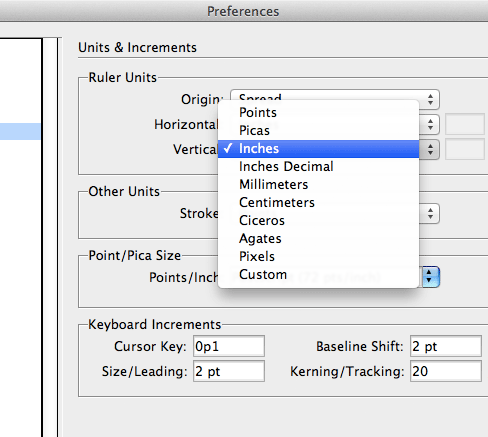
Task: Choose the checked Inches option
Action: tap(318, 149)
